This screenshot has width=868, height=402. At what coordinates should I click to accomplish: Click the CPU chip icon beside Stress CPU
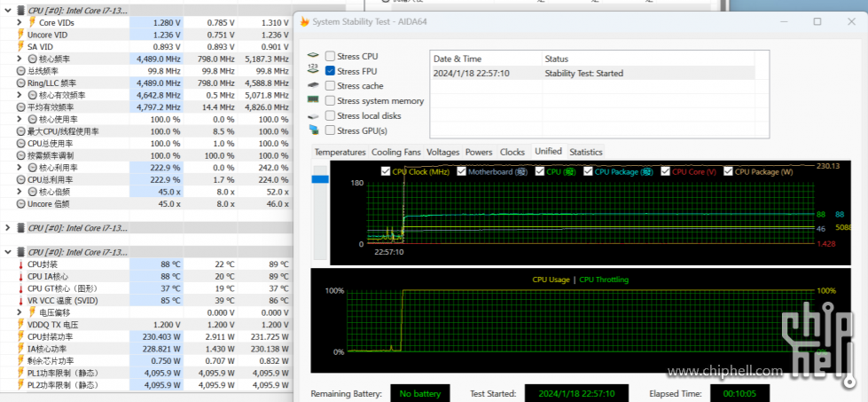pyautogui.click(x=313, y=56)
